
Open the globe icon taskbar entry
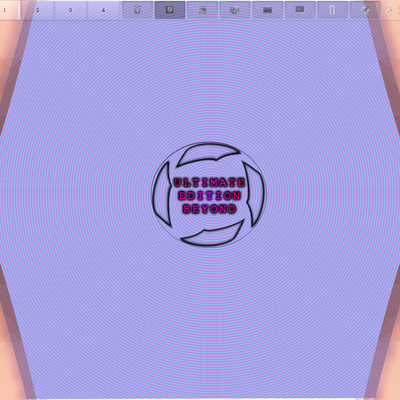235,10
